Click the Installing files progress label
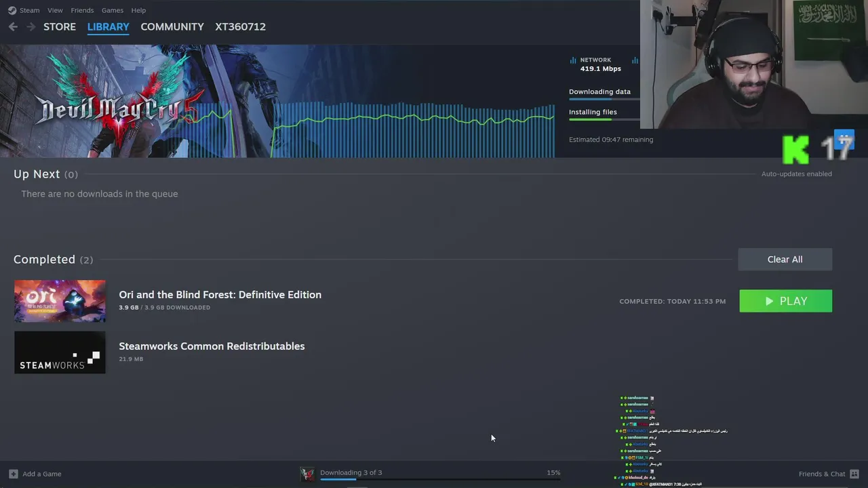Viewport: 868px width, 488px height. 593,112
